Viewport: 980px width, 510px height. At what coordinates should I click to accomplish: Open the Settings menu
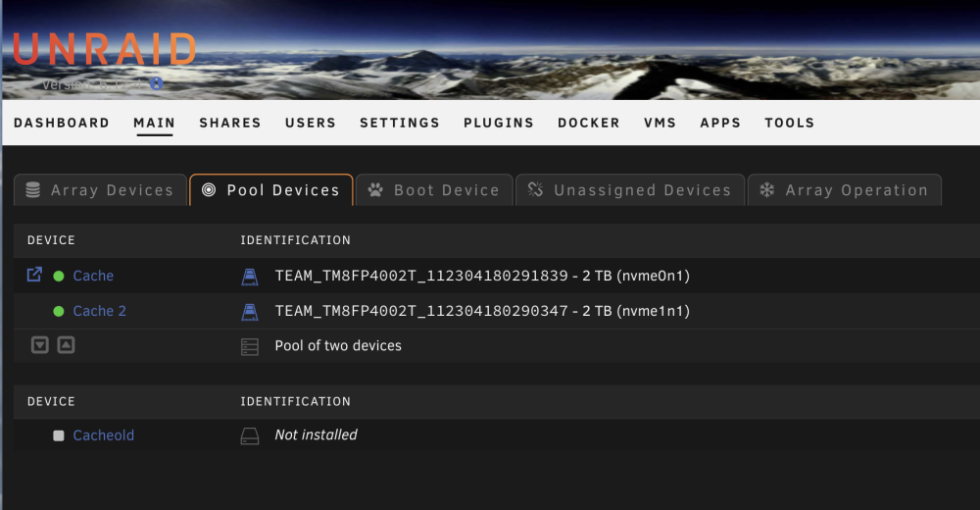click(x=400, y=123)
